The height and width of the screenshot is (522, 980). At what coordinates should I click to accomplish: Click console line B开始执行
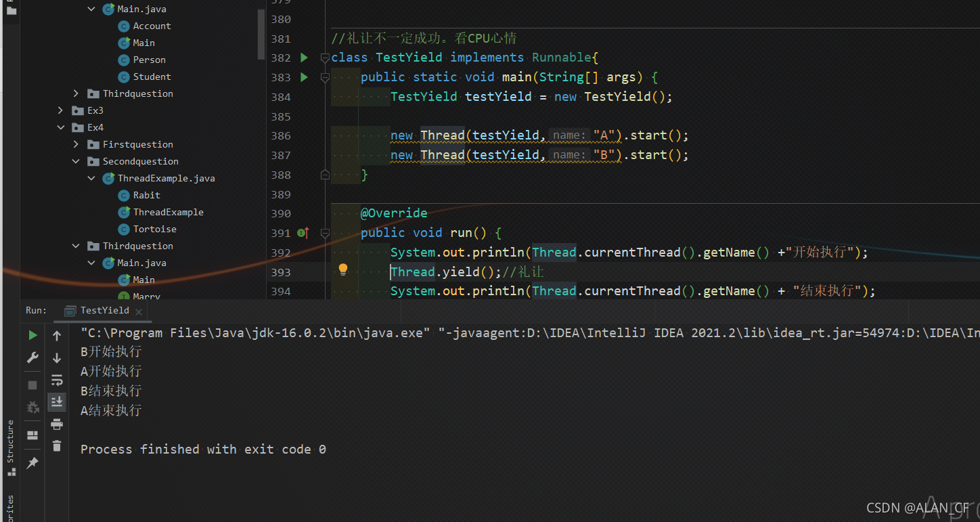(111, 352)
